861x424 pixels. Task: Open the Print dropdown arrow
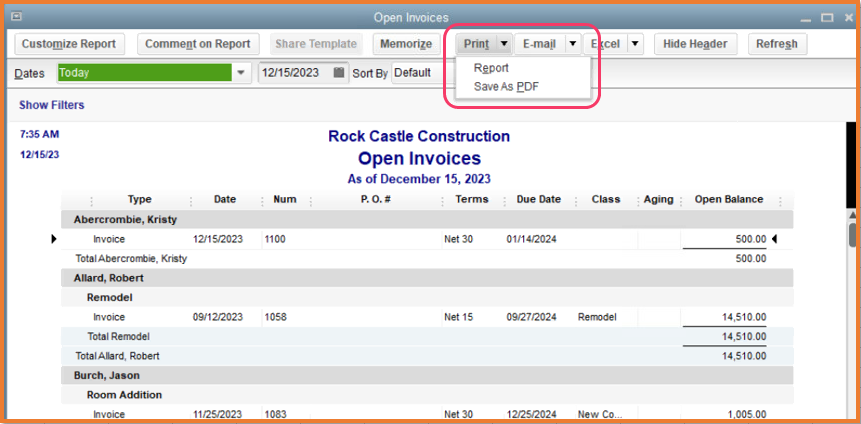coord(505,44)
